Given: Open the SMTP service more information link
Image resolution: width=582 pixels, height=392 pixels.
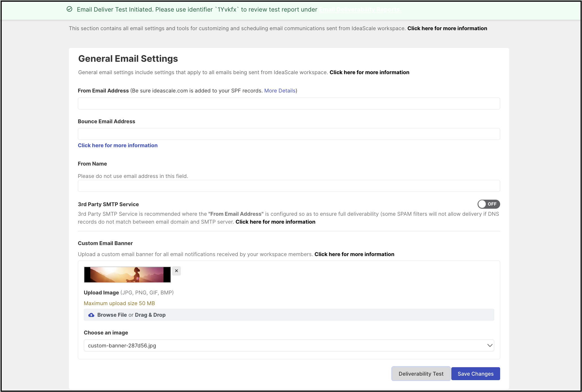Looking at the screenshot, I should tap(275, 222).
